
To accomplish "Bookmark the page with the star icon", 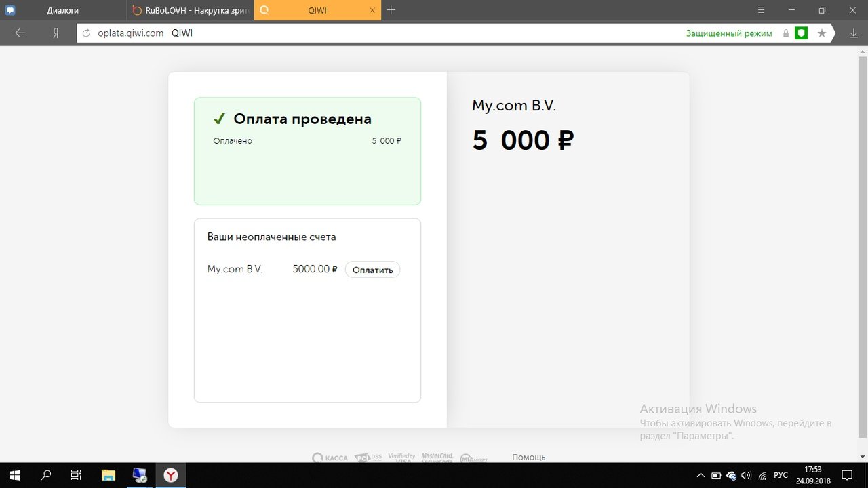I will point(822,33).
